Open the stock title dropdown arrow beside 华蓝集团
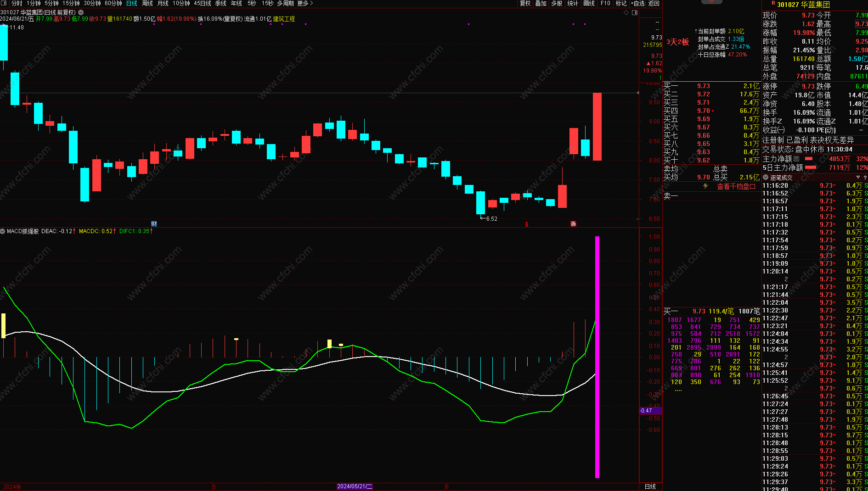 [x=81, y=12]
